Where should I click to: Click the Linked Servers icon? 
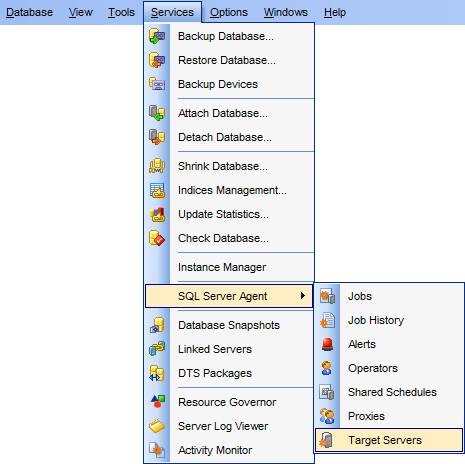[x=157, y=349]
